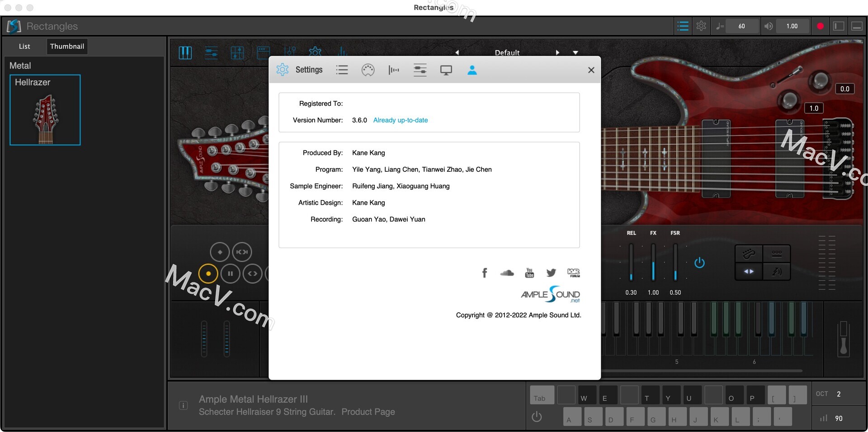Open the horizontal sliders panel icon
The image size is (868, 432).
tap(211, 53)
